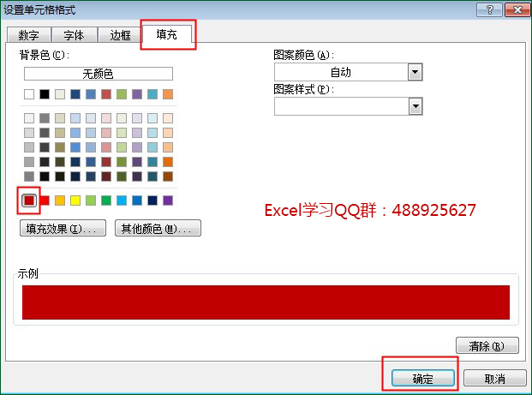This screenshot has width=532, height=395.
Task: Confirm with the 确定 button
Action: point(422,378)
